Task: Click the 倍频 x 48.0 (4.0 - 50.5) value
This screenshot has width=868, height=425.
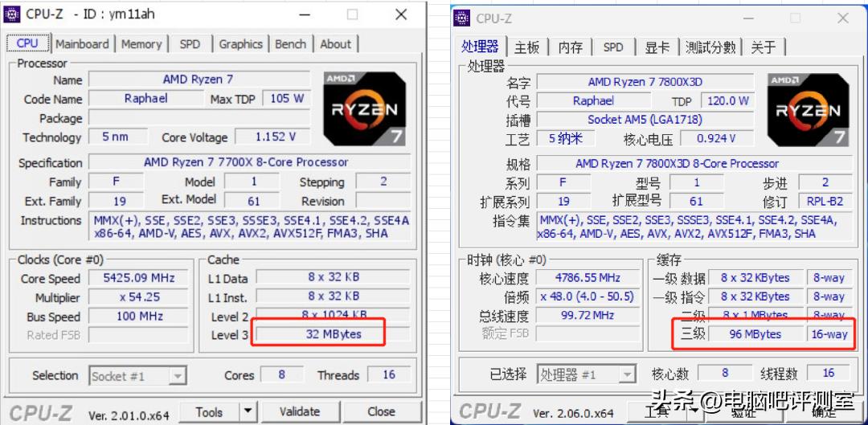Action: [587, 296]
